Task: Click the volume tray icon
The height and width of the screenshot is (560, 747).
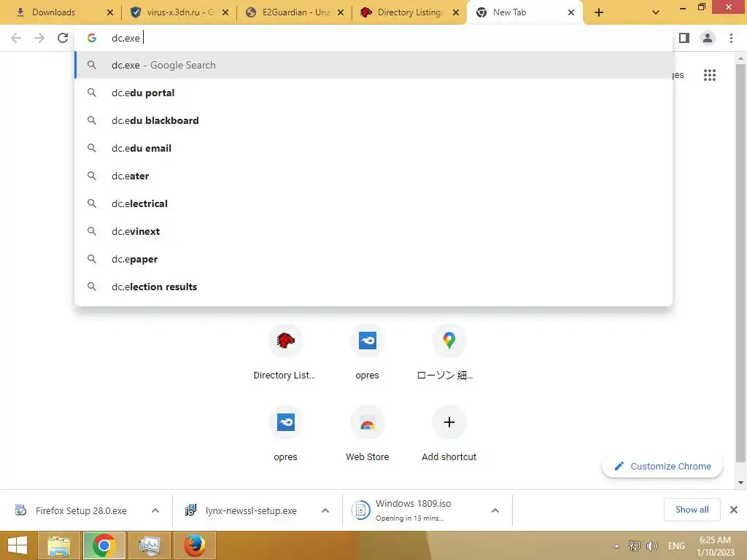Action: click(651, 546)
